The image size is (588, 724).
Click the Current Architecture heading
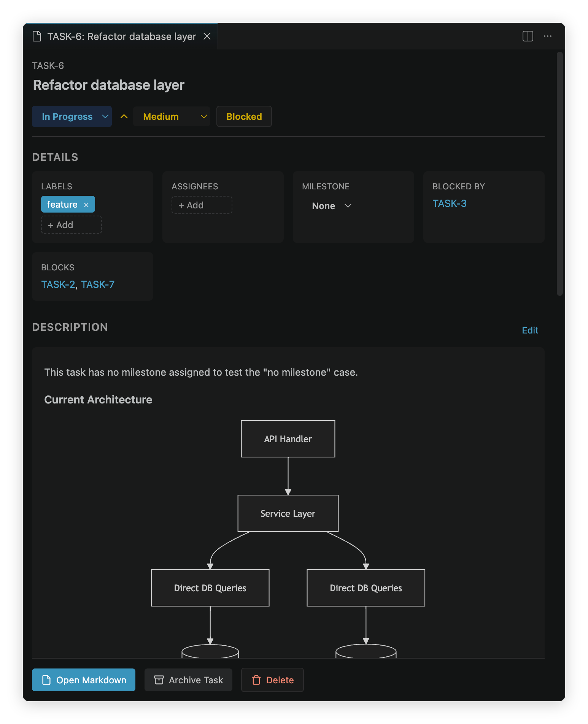tap(98, 400)
